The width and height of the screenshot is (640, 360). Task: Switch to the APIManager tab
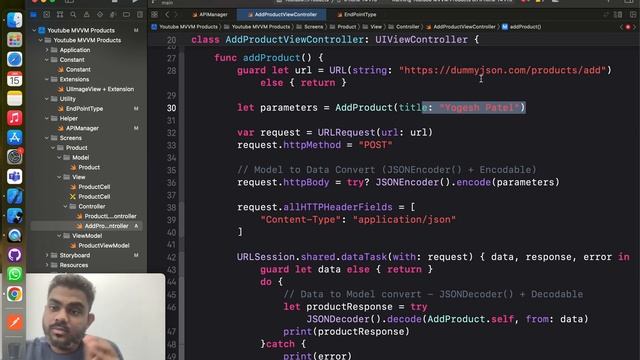[210, 15]
